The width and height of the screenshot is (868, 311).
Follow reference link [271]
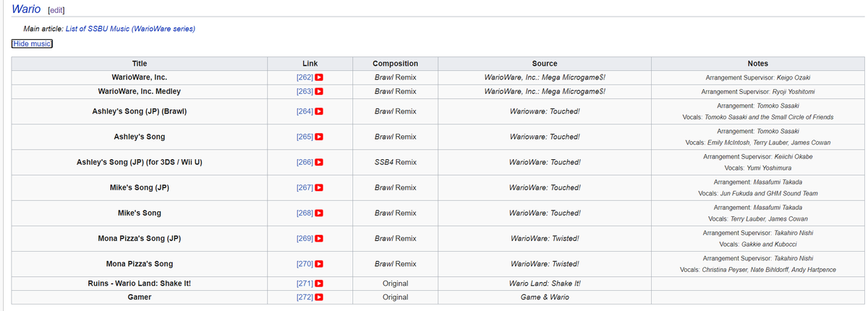tap(304, 284)
